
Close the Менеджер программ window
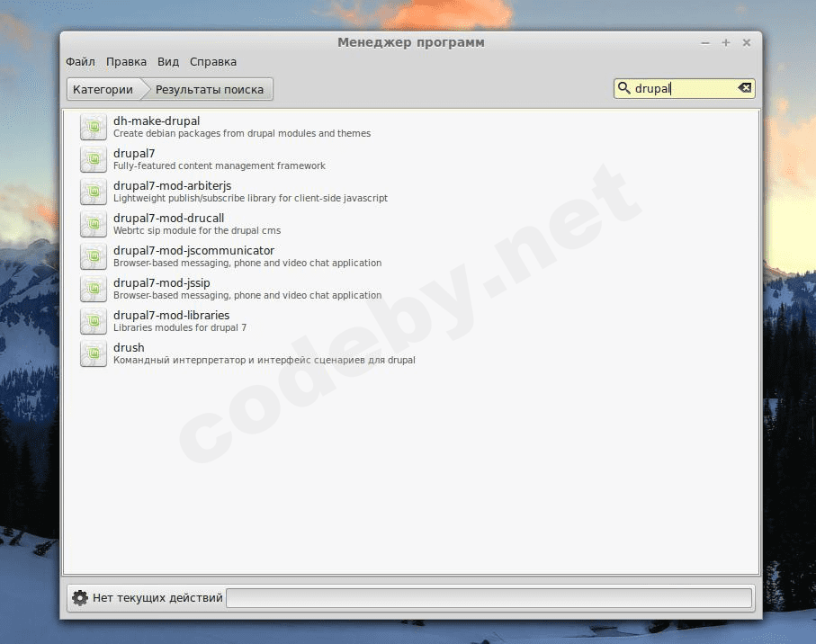pos(746,42)
